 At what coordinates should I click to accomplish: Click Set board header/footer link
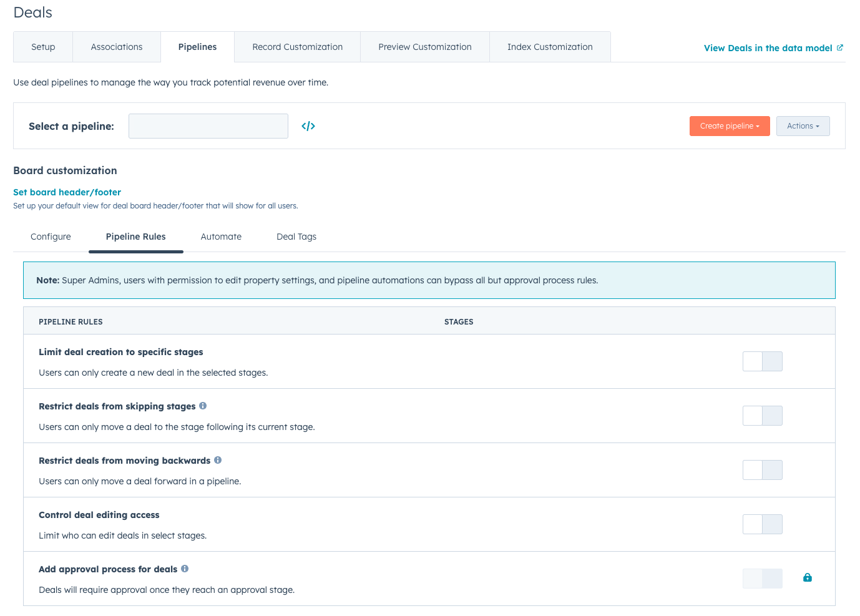67,192
